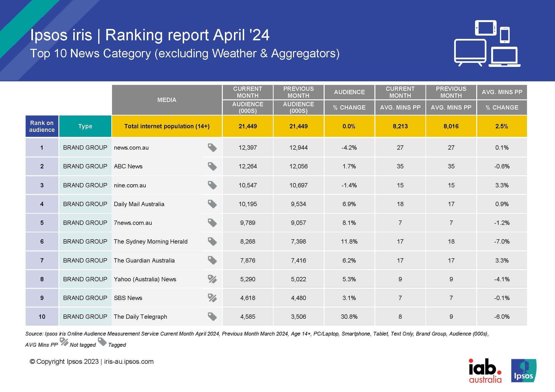Click the not-tagged icon beside SBS News
This screenshot has height=392, width=555.
(212, 298)
